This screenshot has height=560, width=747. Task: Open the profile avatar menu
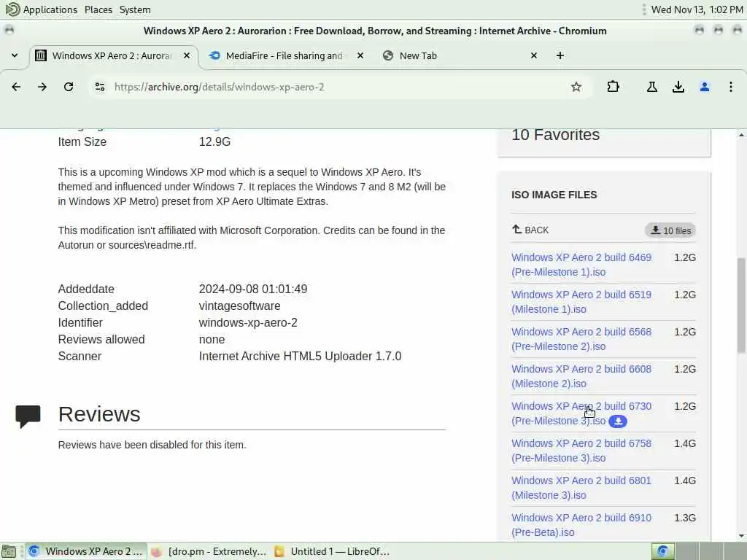pyautogui.click(x=705, y=87)
